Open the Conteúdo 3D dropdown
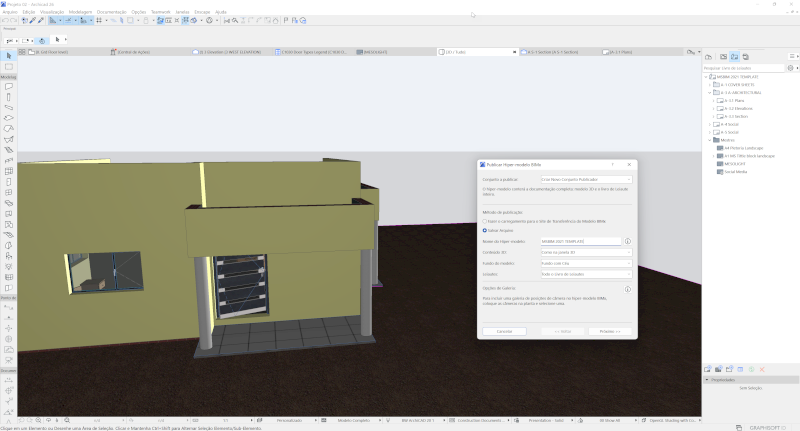This screenshot has width=800, height=431. tap(585, 252)
